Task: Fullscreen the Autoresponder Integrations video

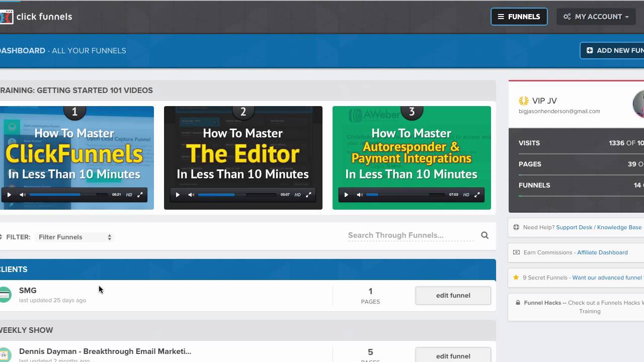Action: 477,195
